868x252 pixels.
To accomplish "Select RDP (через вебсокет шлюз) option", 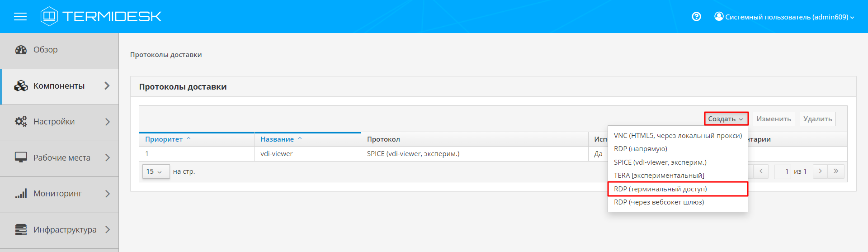I will 678,202.
